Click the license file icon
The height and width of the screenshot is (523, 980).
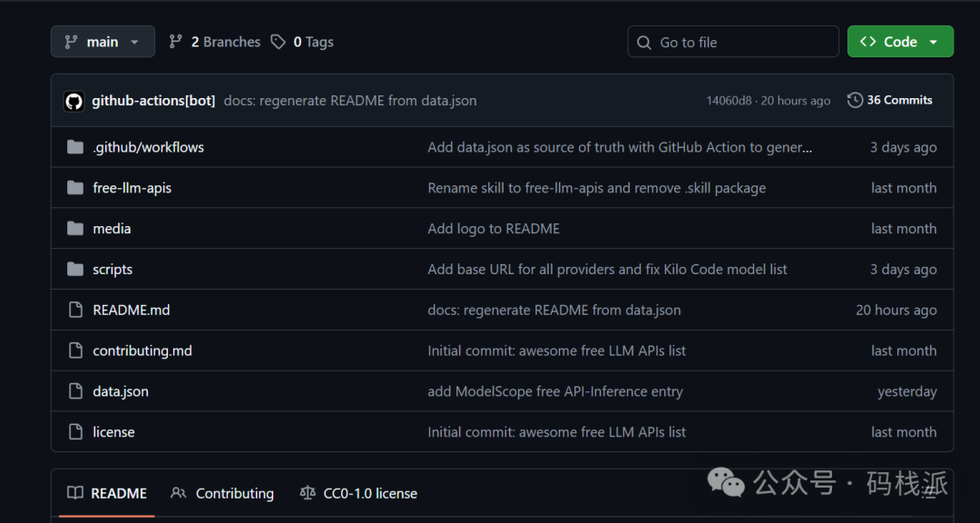click(75, 432)
